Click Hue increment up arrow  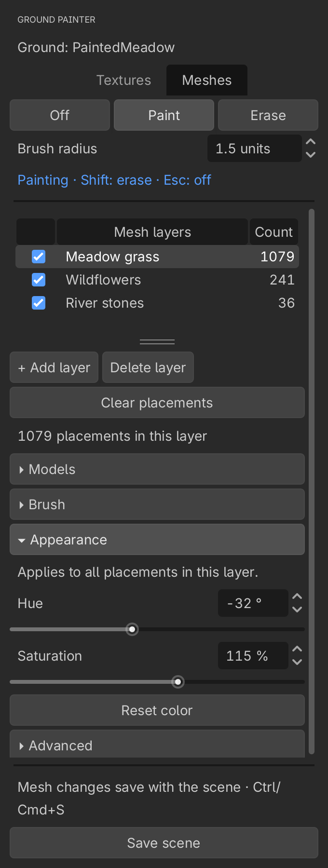297,597
